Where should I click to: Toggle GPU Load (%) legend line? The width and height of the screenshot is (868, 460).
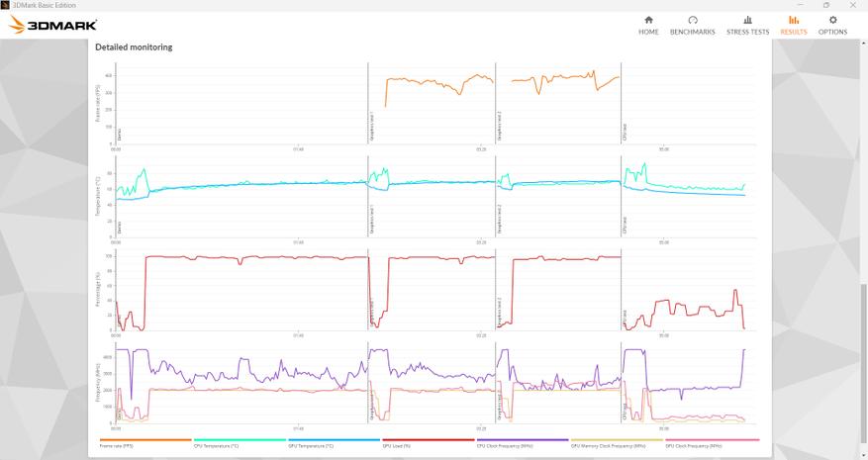coord(428,443)
